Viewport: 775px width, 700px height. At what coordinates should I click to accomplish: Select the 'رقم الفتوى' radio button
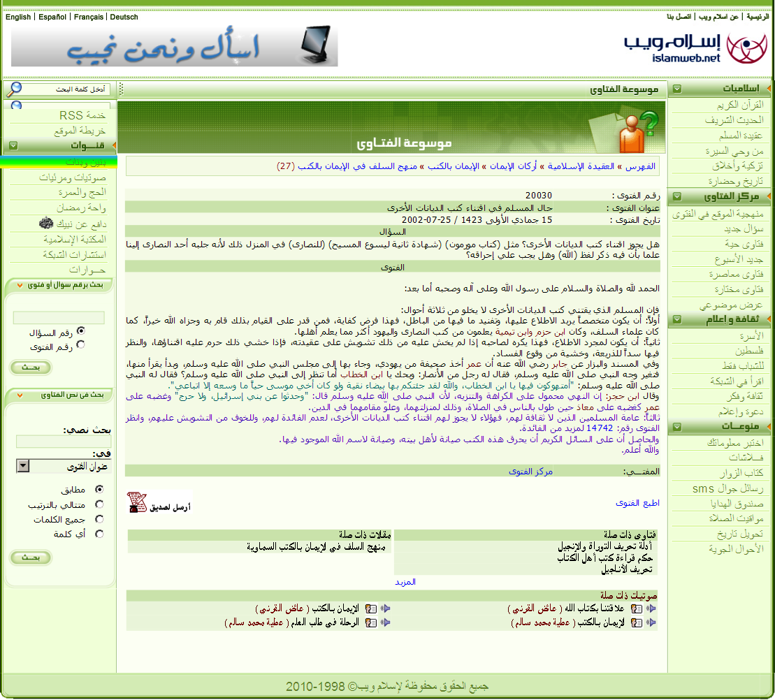[80, 344]
